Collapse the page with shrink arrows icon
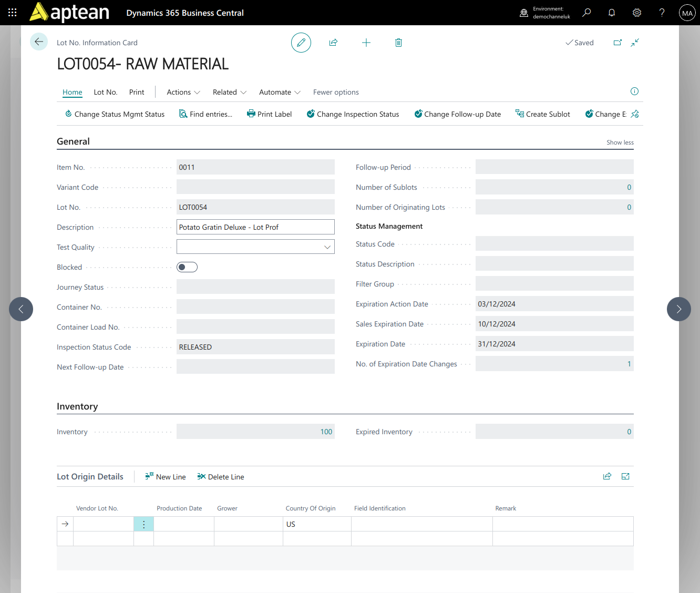Image resolution: width=700 pixels, height=593 pixels. (x=635, y=43)
